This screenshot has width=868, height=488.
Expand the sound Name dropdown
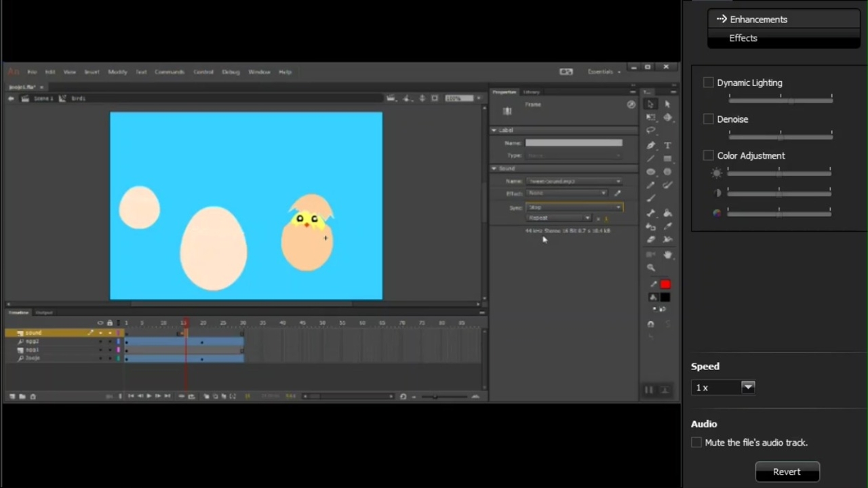click(574, 182)
